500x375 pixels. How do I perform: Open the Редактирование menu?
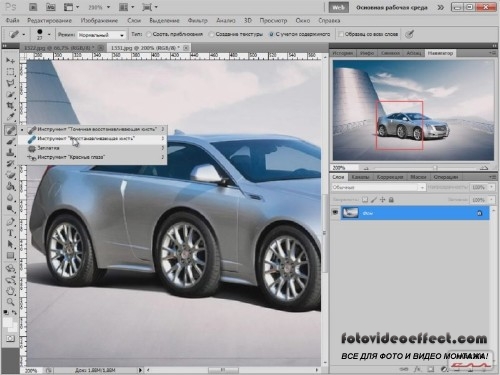point(49,21)
